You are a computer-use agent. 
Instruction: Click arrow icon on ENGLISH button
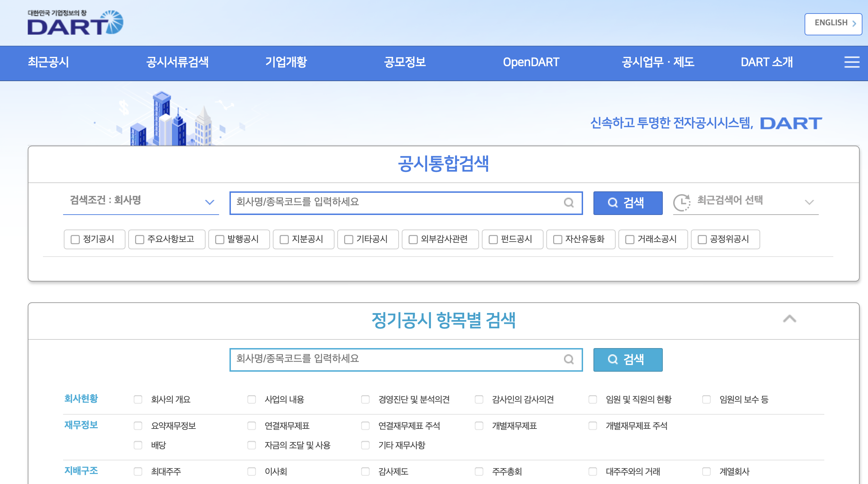[x=854, y=24]
